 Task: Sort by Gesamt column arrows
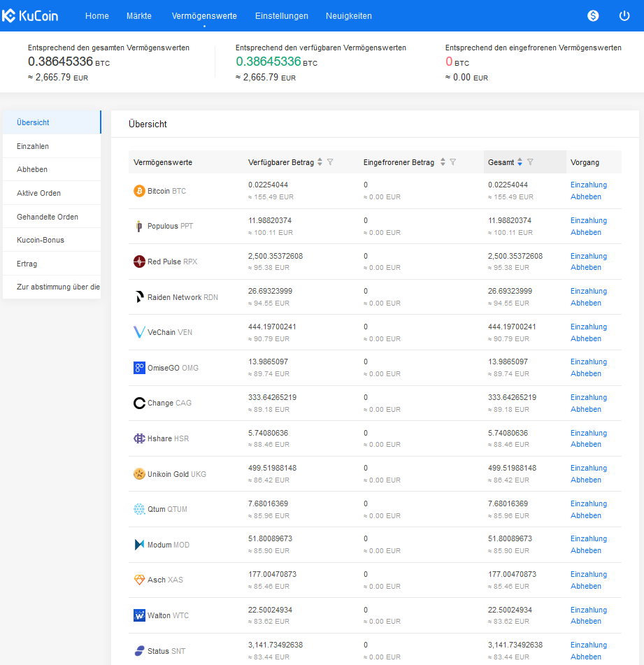(520, 162)
